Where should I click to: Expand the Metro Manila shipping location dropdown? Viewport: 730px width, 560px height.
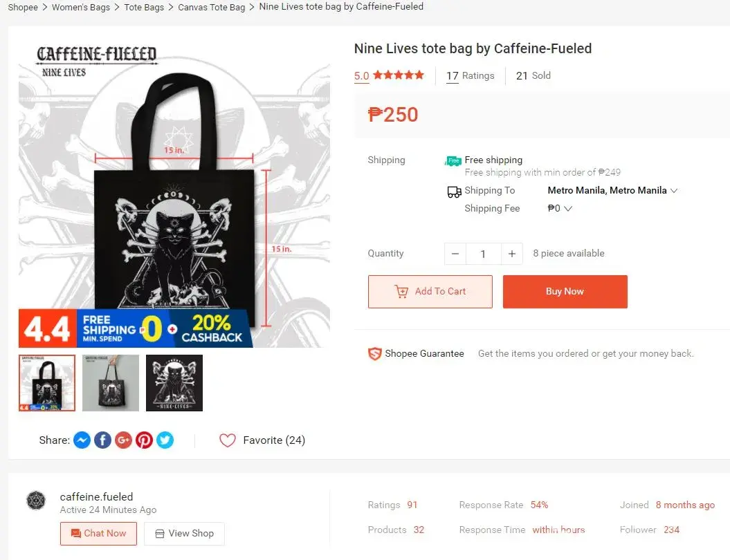tap(674, 191)
